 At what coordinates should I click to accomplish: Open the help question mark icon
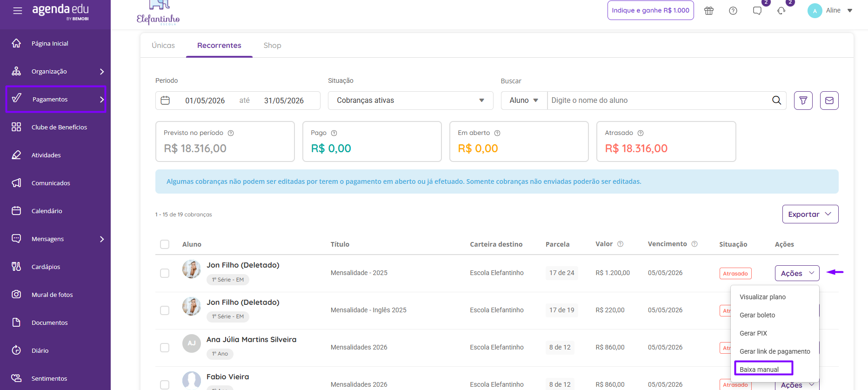pos(733,11)
